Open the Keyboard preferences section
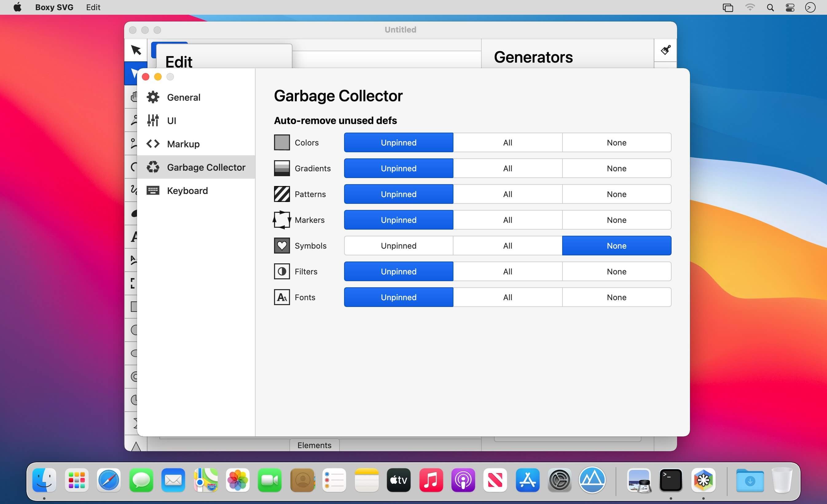 (187, 190)
